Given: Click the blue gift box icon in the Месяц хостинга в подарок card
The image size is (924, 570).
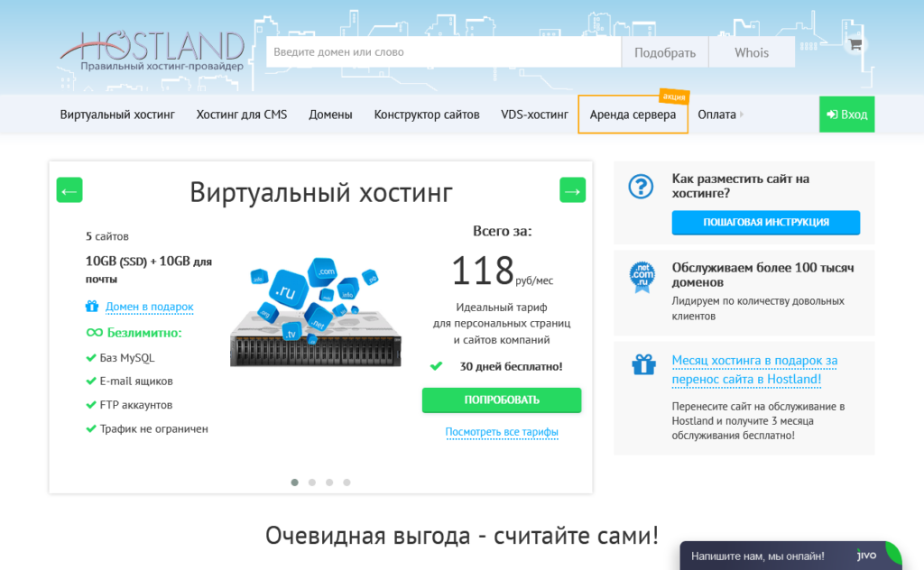Looking at the screenshot, I should point(643,364).
